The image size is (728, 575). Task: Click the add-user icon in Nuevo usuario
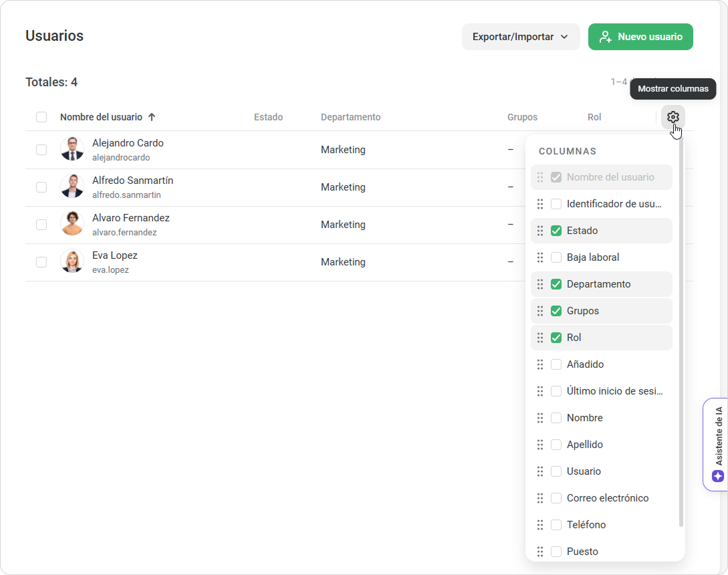[x=606, y=37]
